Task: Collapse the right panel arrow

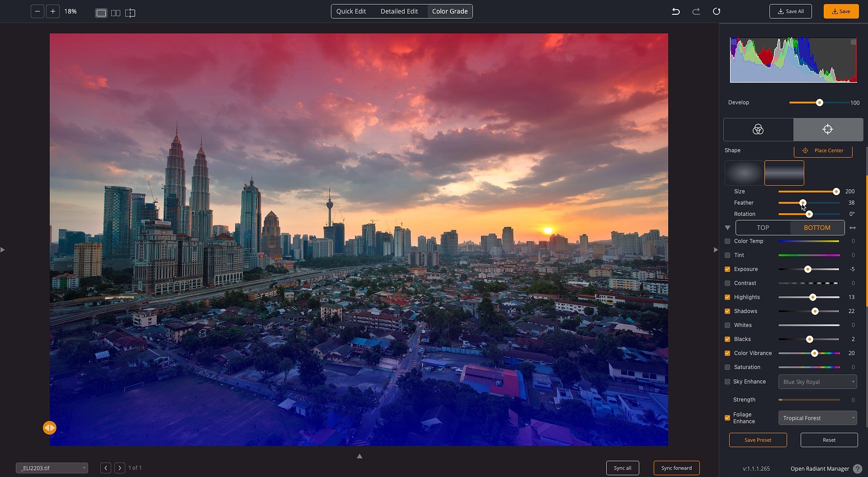Action: click(716, 250)
